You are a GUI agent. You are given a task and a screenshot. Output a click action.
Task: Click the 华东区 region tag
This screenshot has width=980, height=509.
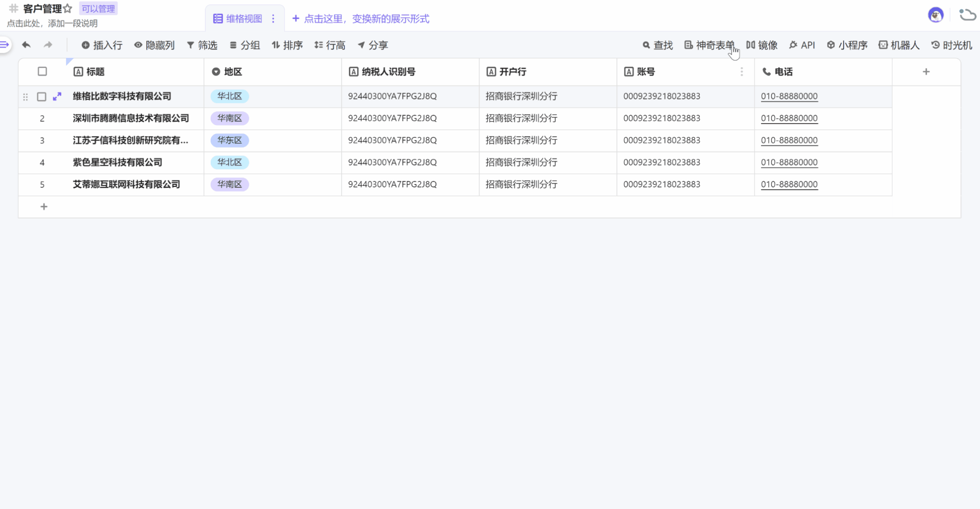pos(229,140)
